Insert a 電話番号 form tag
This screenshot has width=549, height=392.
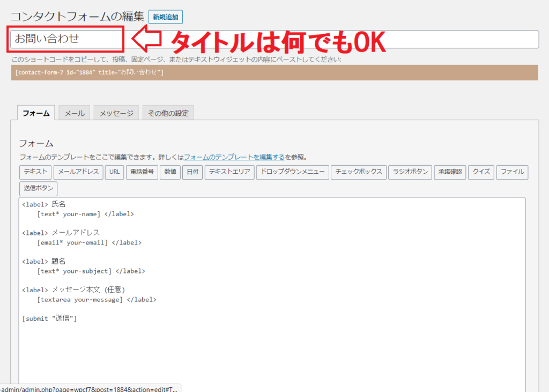(x=142, y=172)
